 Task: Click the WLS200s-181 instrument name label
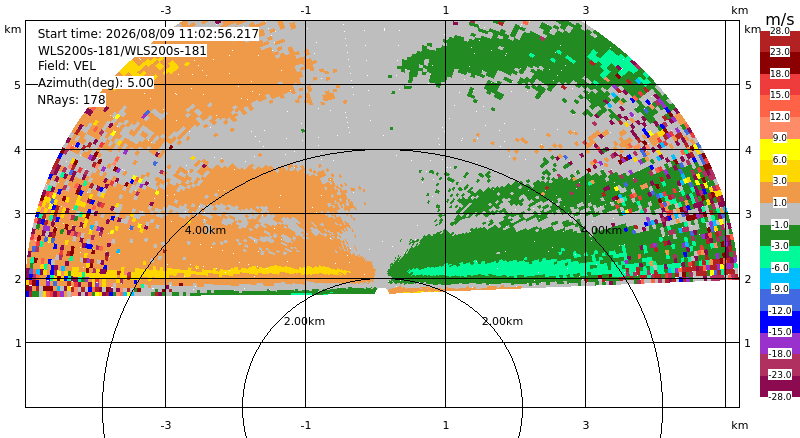coord(122,51)
